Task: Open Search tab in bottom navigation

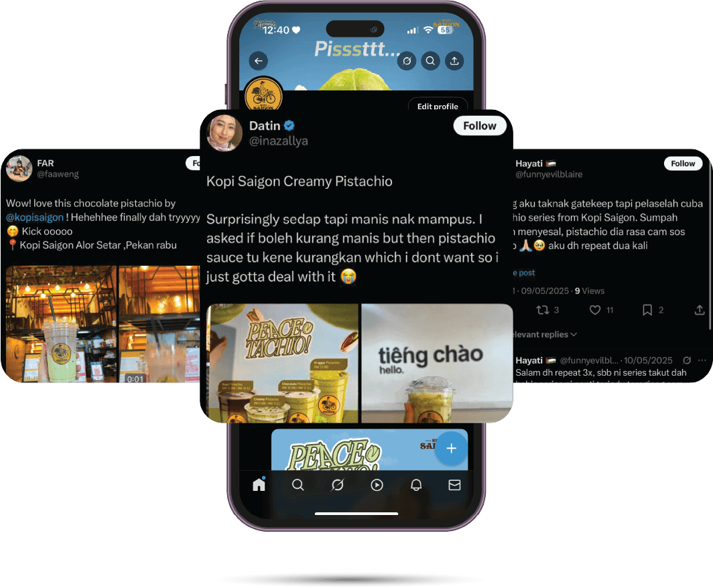Action: coord(298,485)
